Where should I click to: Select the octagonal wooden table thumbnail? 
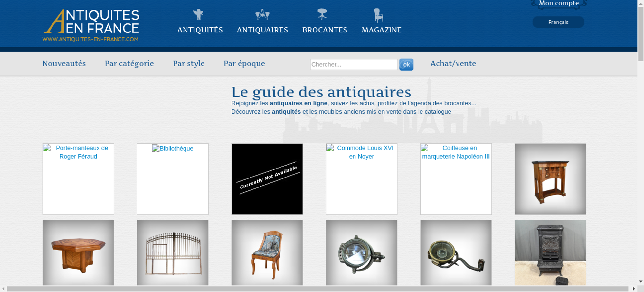click(x=78, y=252)
